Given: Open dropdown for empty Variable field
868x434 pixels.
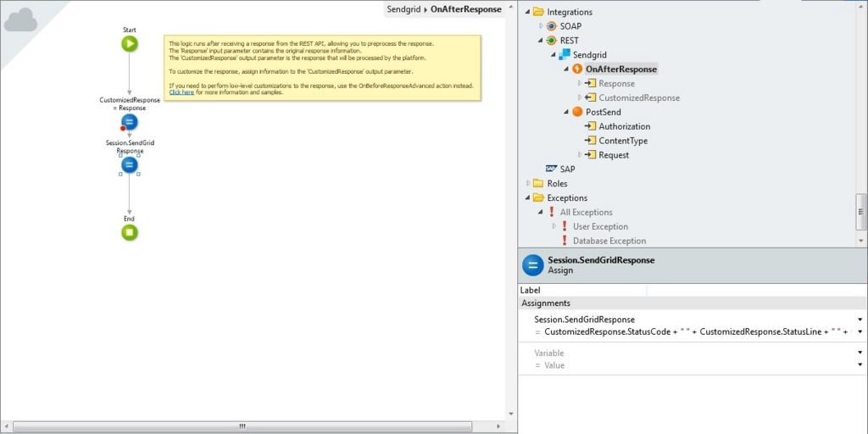Looking at the screenshot, I should pos(860,353).
